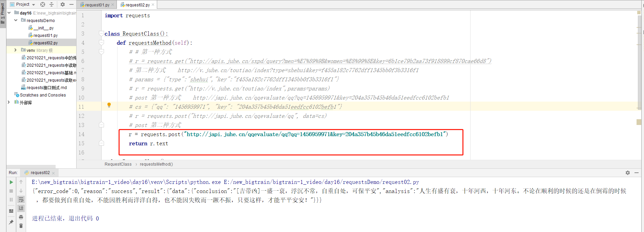Click the intention lightbulb on line 11
This screenshot has width=644, height=232.
(109, 105)
